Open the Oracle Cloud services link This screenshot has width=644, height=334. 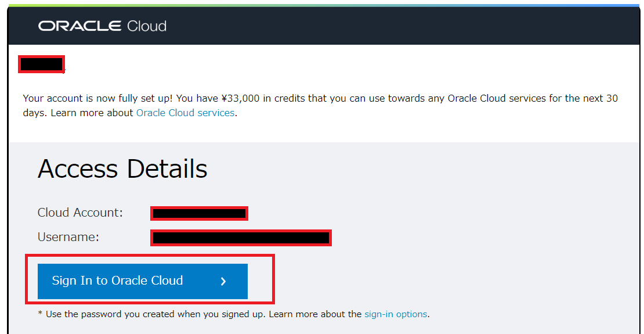185,113
